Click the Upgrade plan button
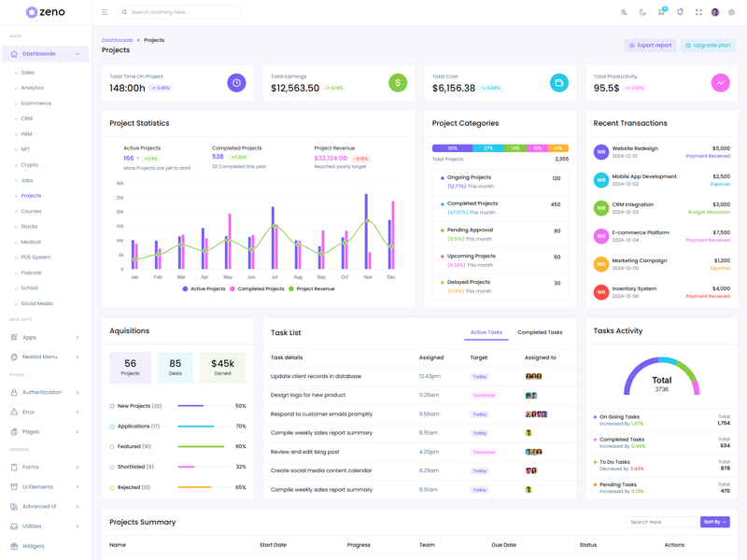This screenshot has height=560, width=747. pyautogui.click(x=707, y=45)
